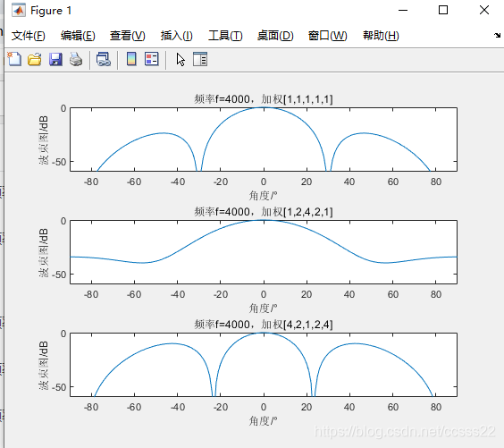The image size is (504, 448).
Task: Click the x-axis label 角度/° under bottom plot
Action: click(x=263, y=420)
